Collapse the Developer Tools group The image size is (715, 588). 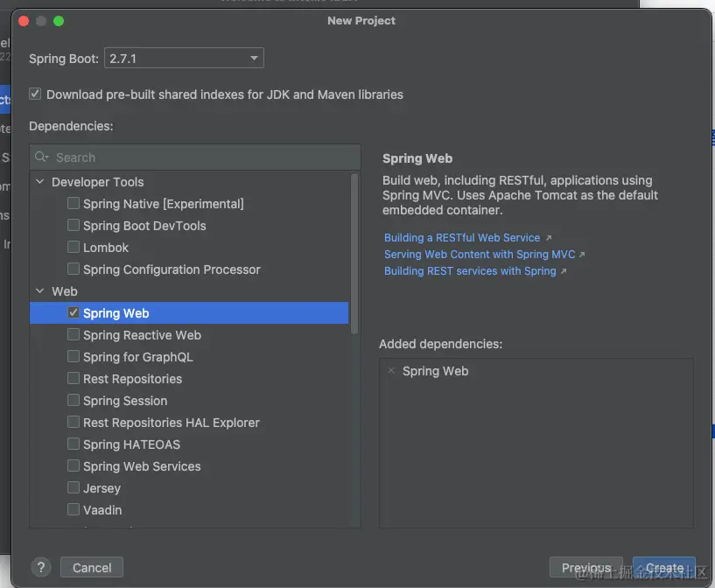pos(39,182)
